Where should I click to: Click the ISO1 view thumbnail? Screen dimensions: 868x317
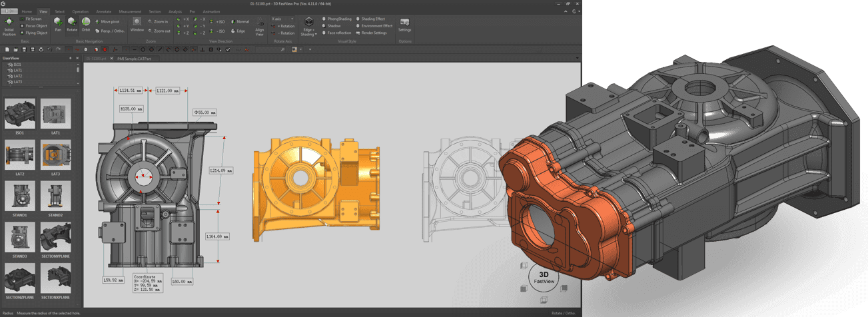(20, 114)
